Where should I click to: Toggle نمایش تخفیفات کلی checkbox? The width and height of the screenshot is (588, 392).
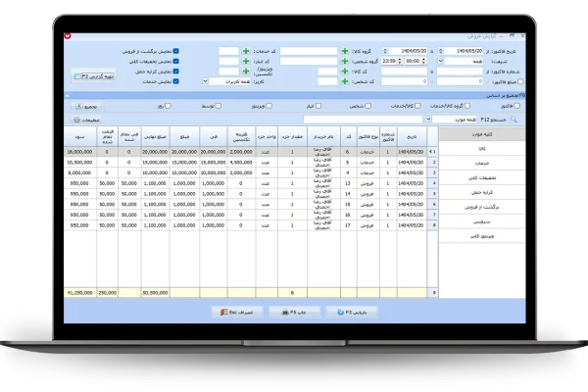(x=175, y=61)
